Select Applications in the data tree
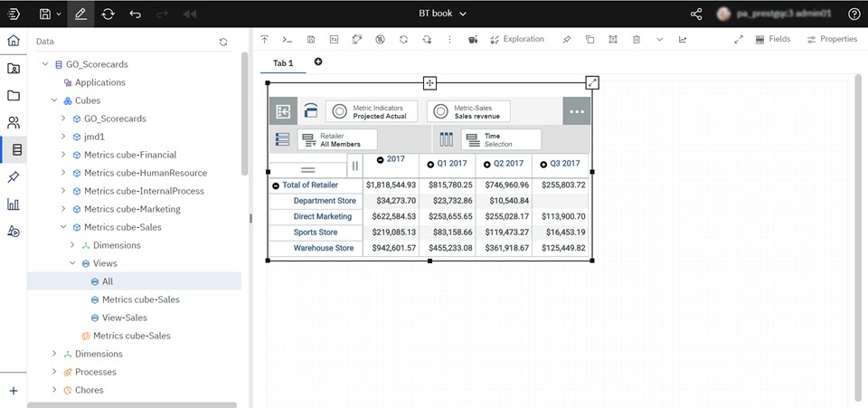868x408 pixels. [100, 82]
